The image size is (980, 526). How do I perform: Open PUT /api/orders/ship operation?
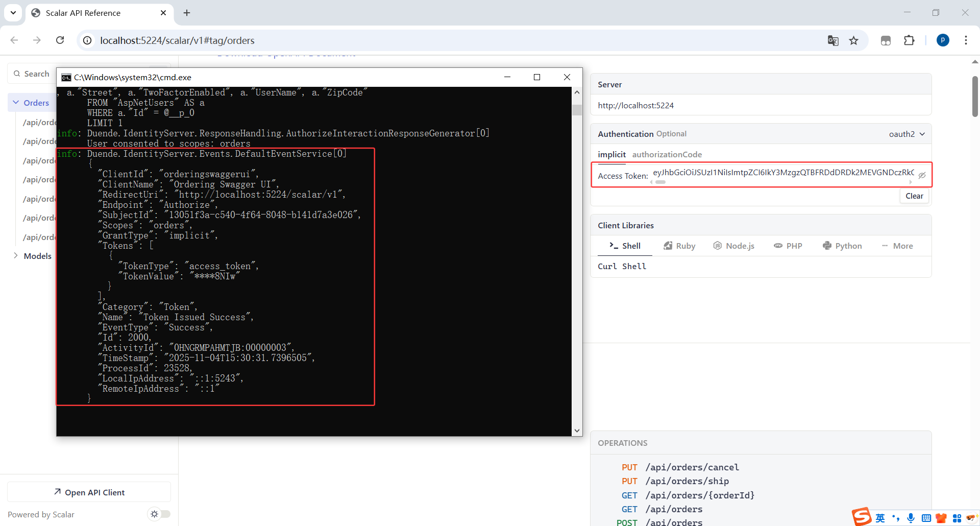(x=675, y=481)
